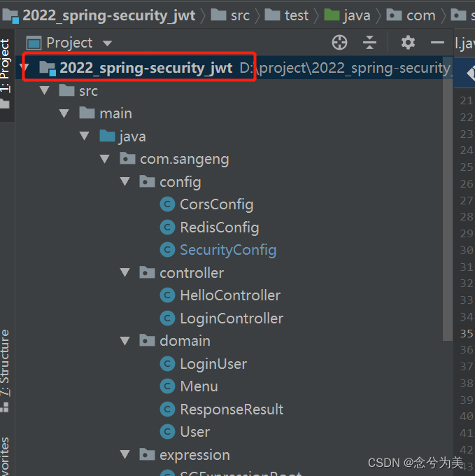
Task: Select the java source folder
Action: tap(132, 136)
